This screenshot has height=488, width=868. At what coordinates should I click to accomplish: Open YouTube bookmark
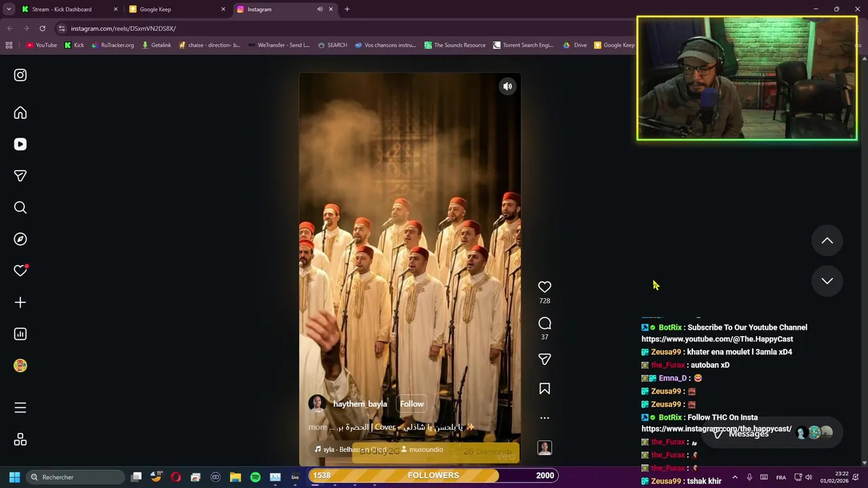tap(41, 45)
